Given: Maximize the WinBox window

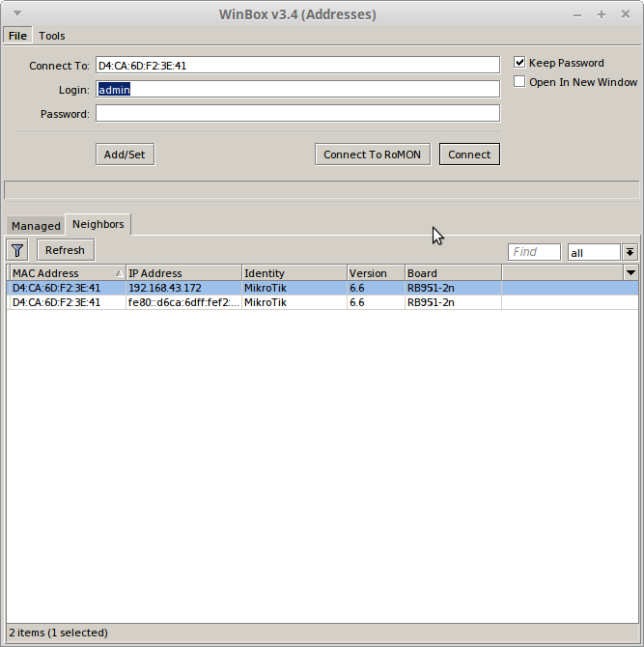Looking at the screenshot, I should [x=602, y=14].
